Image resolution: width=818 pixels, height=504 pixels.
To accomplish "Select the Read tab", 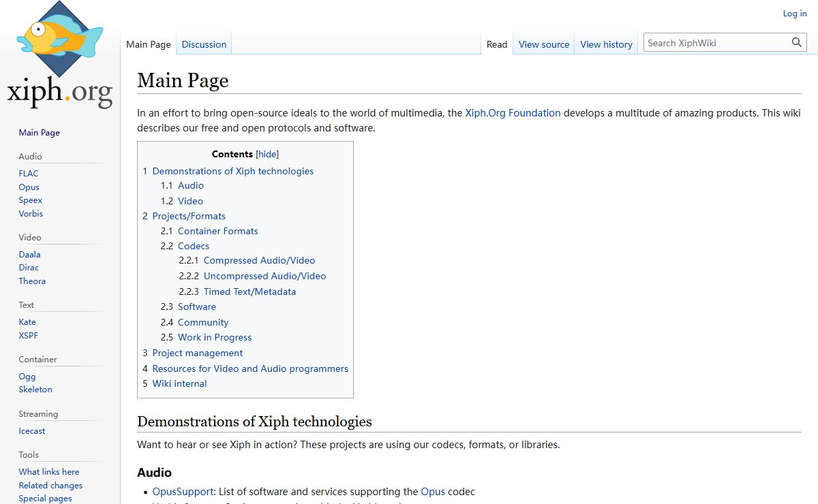I will (x=497, y=44).
